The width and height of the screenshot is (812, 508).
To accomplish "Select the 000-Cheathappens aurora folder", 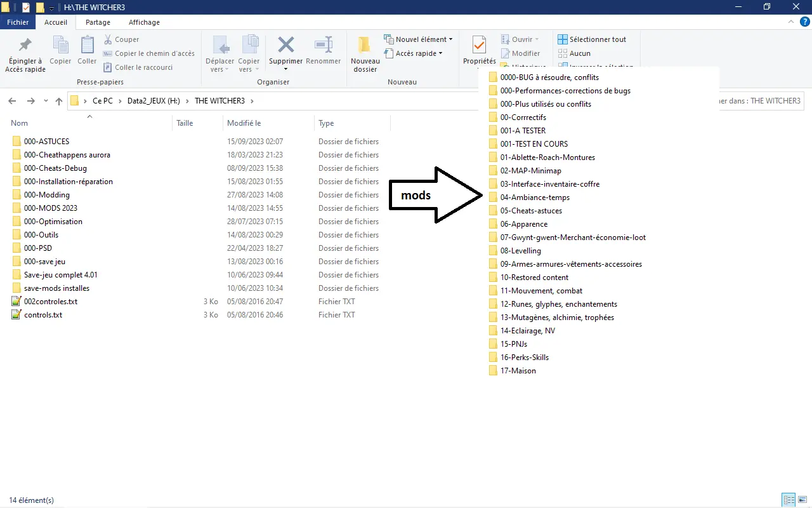I will (67, 155).
